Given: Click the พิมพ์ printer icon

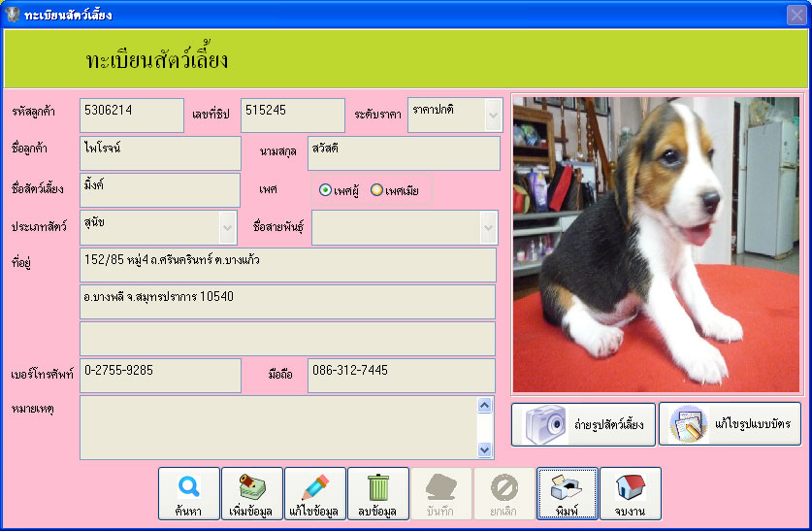Looking at the screenshot, I should 566,487.
